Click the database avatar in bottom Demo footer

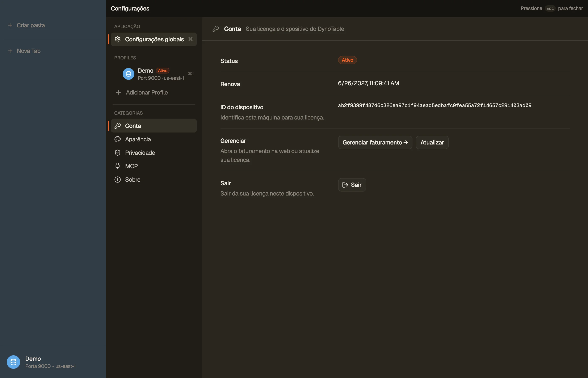coord(13,362)
